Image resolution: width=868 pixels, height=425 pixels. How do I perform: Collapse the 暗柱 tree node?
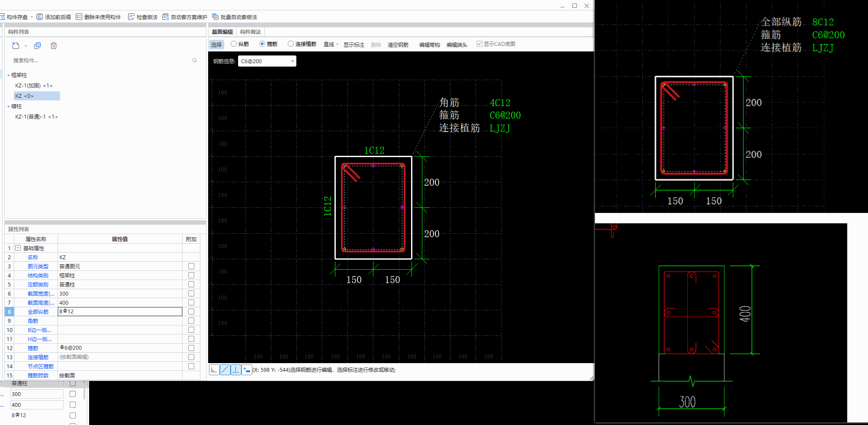click(9, 106)
